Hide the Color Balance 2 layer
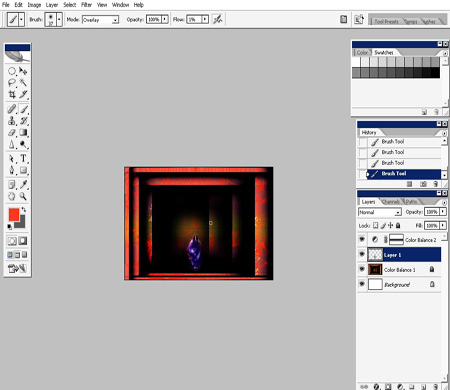 [362, 239]
